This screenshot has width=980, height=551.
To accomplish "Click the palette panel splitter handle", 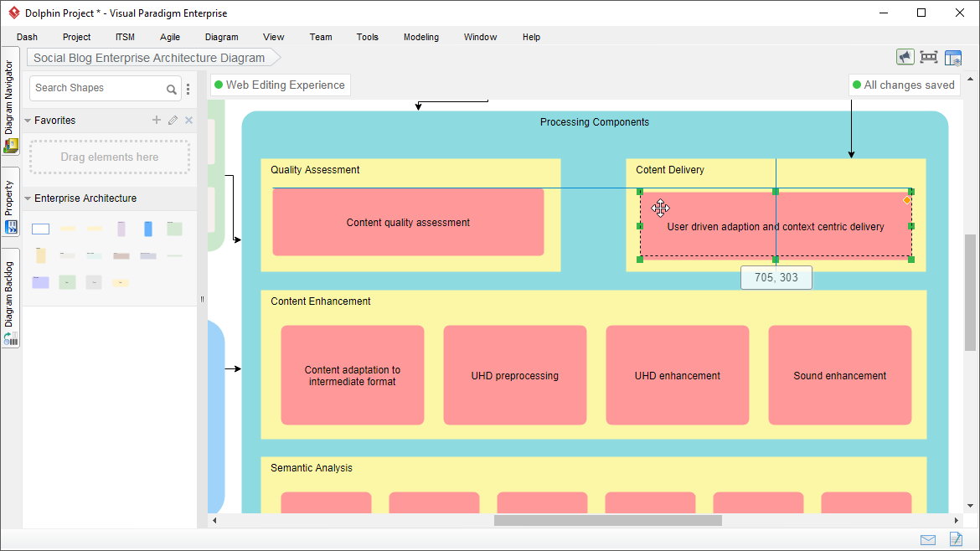I will pyautogui.click(x=202, y=299).
